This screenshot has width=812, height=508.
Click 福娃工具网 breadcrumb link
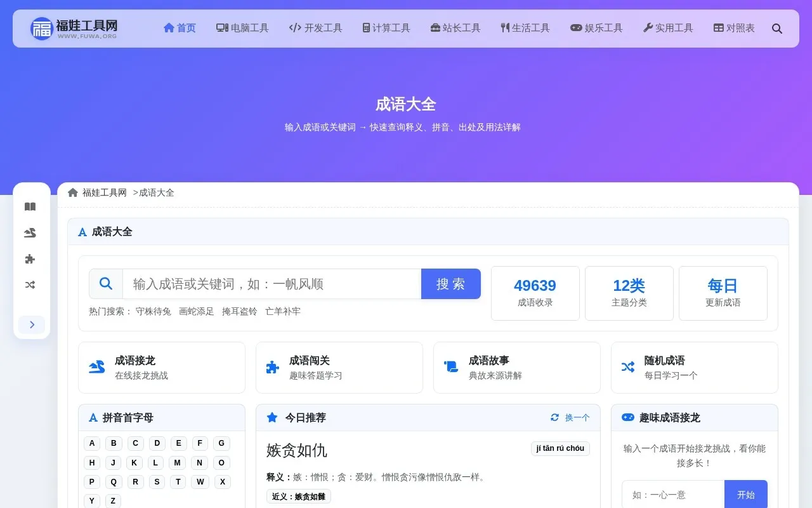[x=105, y=192]
